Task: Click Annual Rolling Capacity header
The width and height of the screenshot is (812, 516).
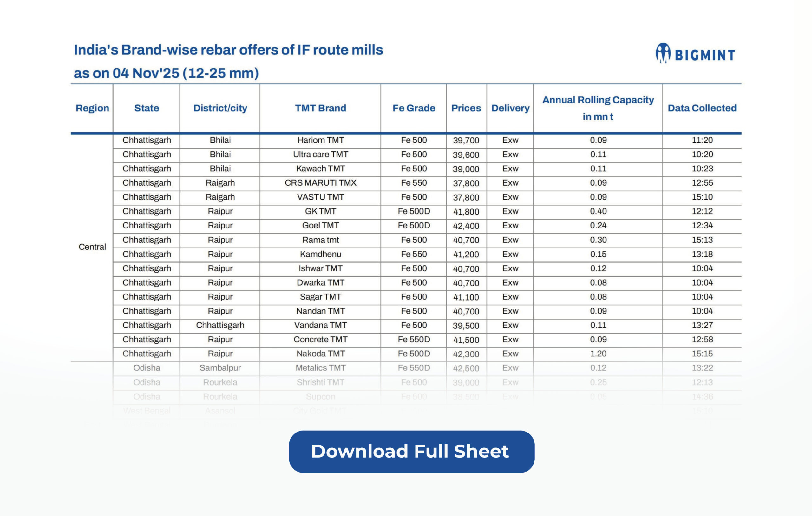Action: 598,108
